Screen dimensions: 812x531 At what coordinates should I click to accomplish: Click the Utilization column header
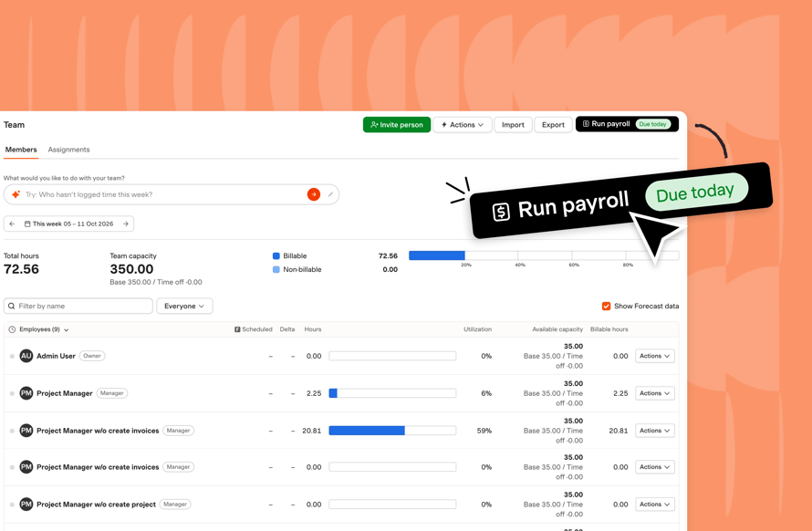point(477,329)
